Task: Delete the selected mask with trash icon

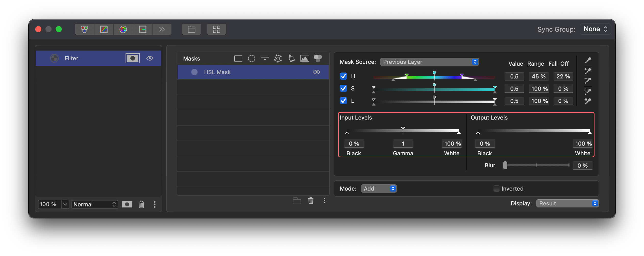Action: 311,201
